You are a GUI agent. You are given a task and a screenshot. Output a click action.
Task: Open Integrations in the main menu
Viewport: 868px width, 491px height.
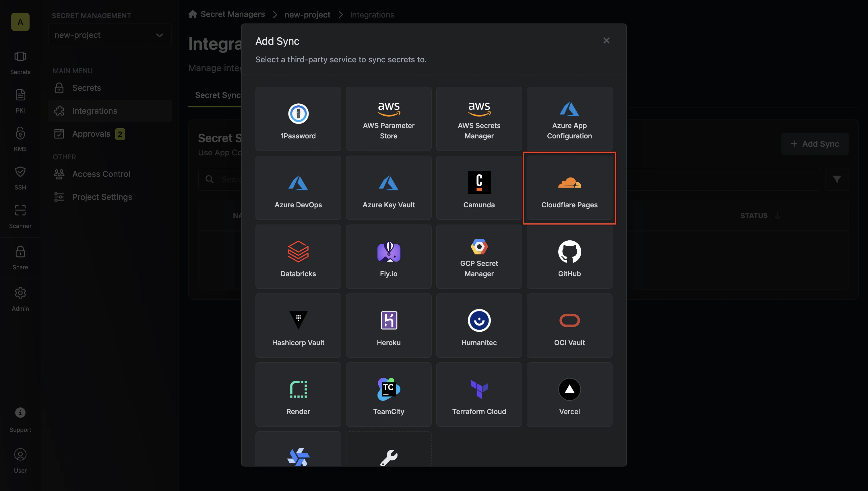pos(110,111)
